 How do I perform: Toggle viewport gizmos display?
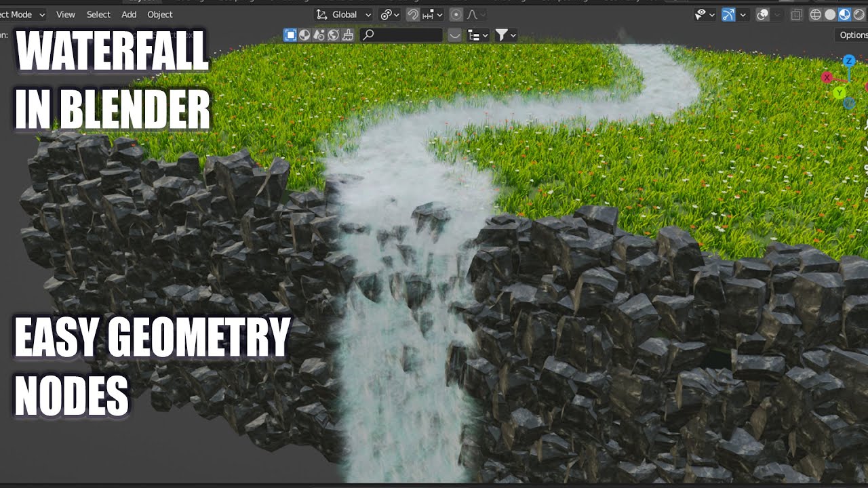(728, 14)
